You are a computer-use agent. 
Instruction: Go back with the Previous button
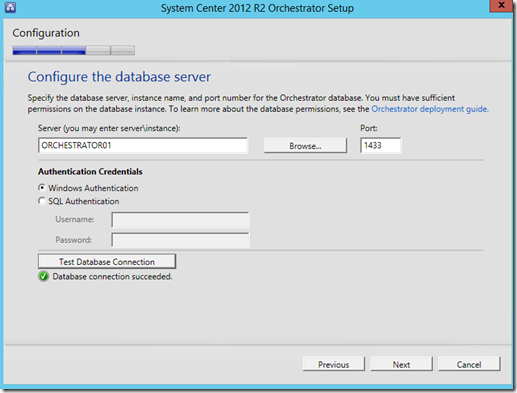click(x=334, y=364)
